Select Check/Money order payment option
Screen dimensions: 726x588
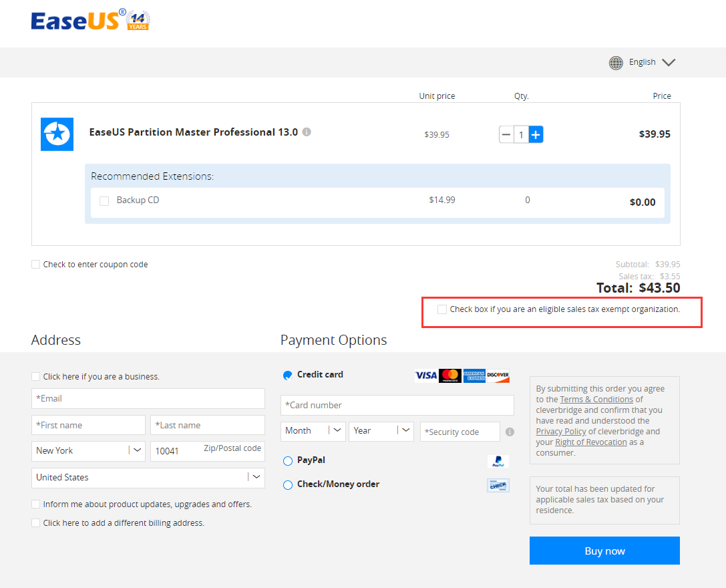tap(288, 484)
